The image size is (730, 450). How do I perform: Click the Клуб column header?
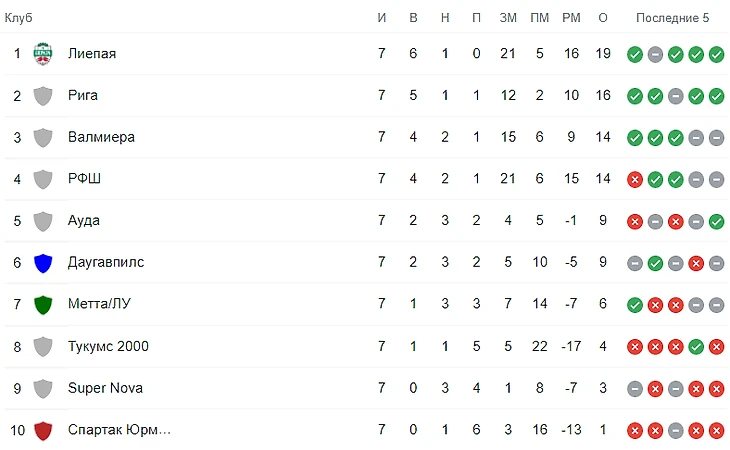(x=20, y=18)
